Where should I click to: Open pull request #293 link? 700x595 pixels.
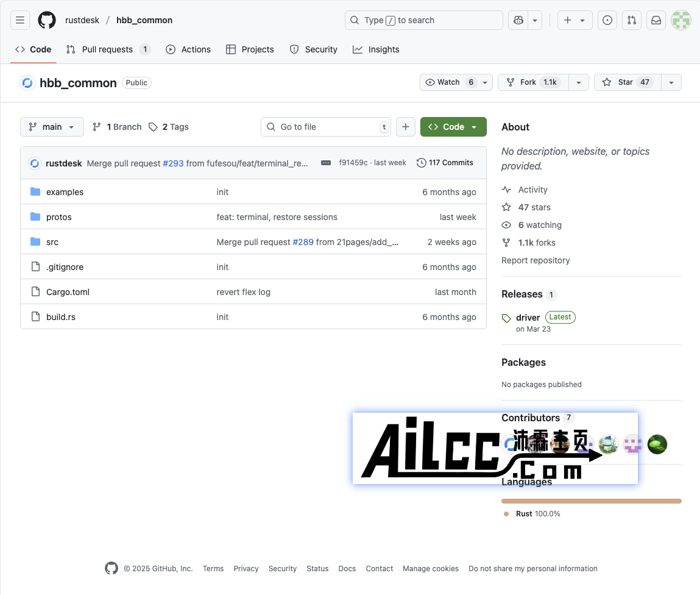coord(173,163)
